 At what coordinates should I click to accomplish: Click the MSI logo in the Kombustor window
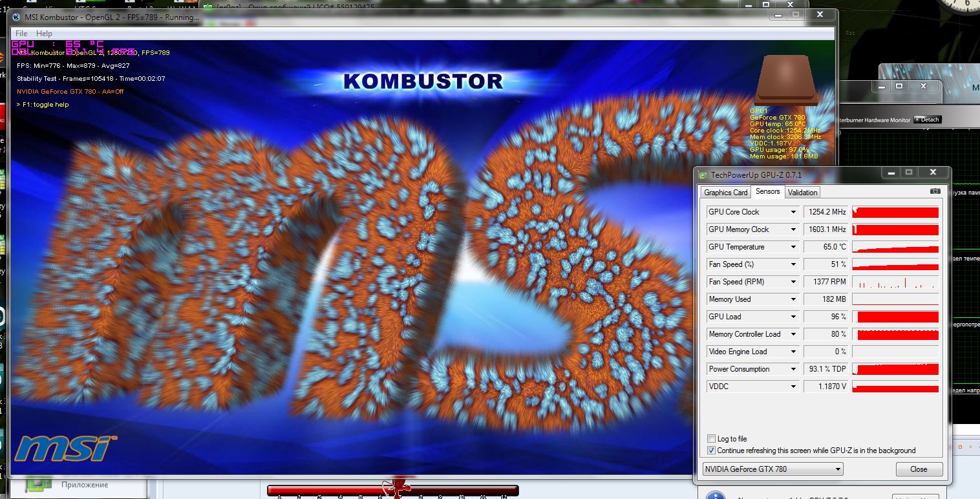(x=66, y=447)
